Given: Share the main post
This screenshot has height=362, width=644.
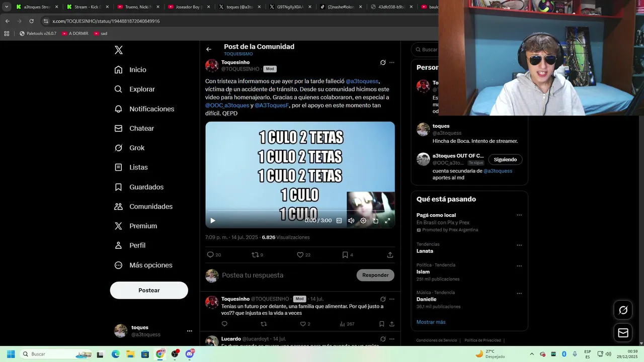Looking at the screenshot, I should [x=390, y=255].
